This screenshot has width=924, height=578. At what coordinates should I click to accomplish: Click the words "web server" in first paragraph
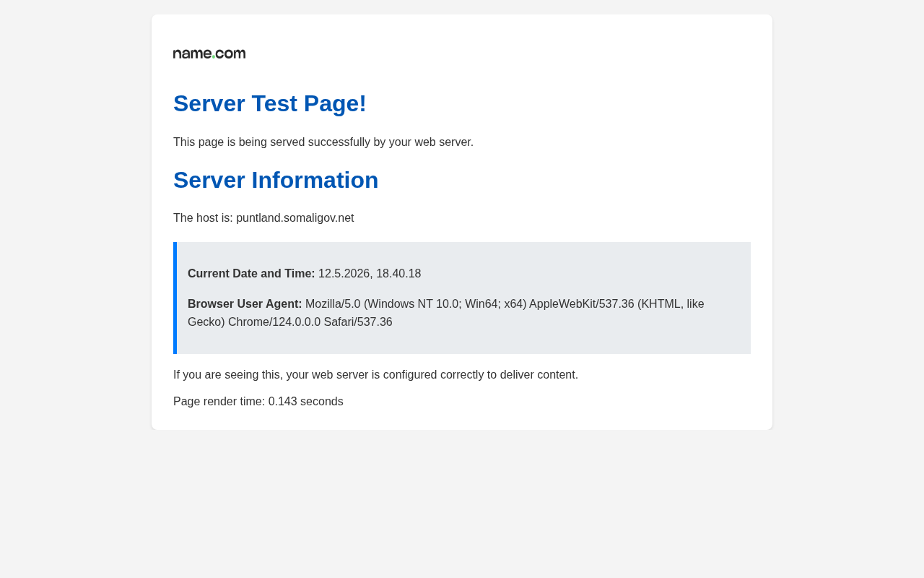(443, 142)
